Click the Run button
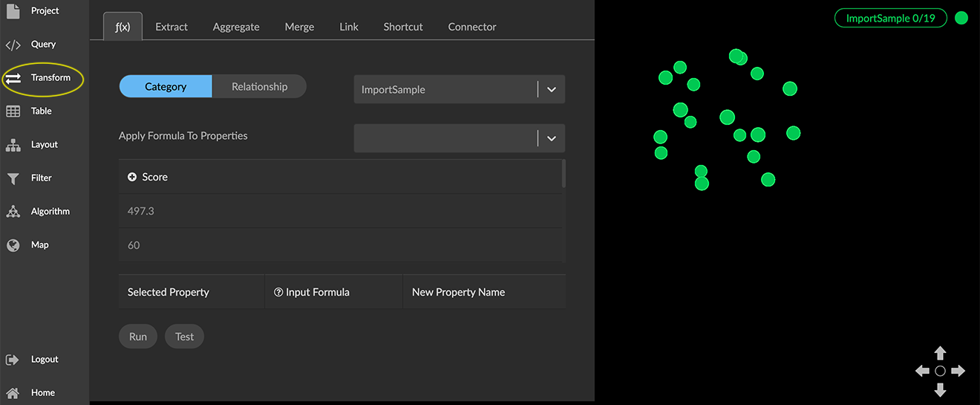The image size is (980, 405). (x=138, y=337)
